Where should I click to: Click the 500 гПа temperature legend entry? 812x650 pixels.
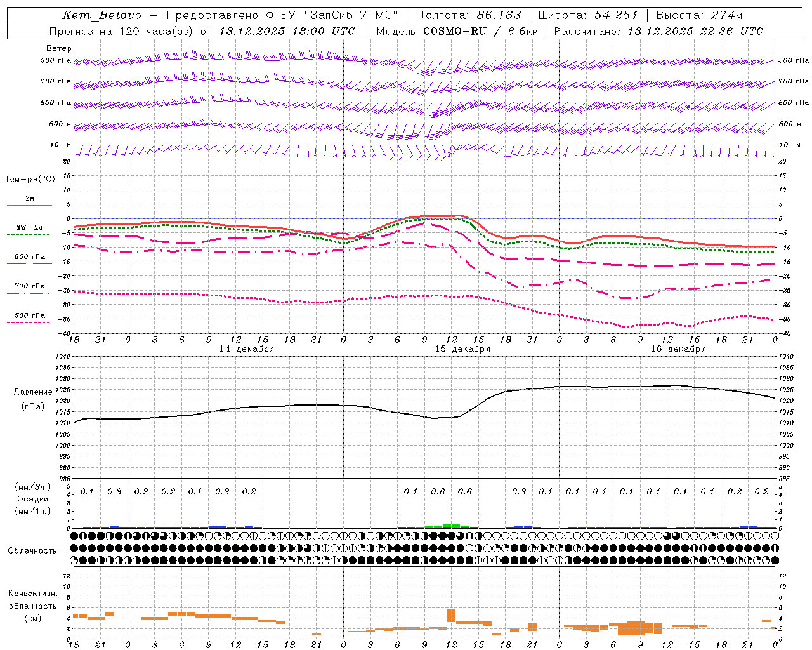(29, 315)
